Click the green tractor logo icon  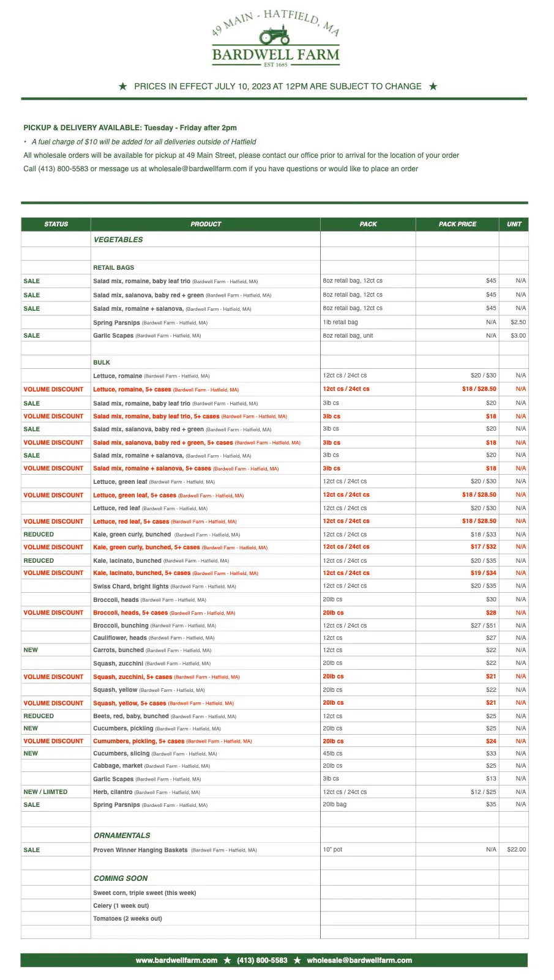pyautogui.click(x=275, y=35)
